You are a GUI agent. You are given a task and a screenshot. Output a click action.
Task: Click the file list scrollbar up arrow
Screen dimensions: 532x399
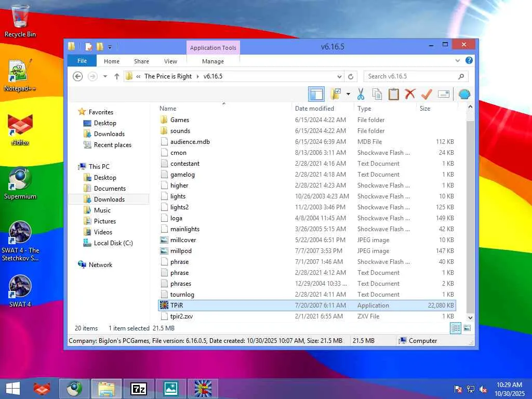pos(470,107)
